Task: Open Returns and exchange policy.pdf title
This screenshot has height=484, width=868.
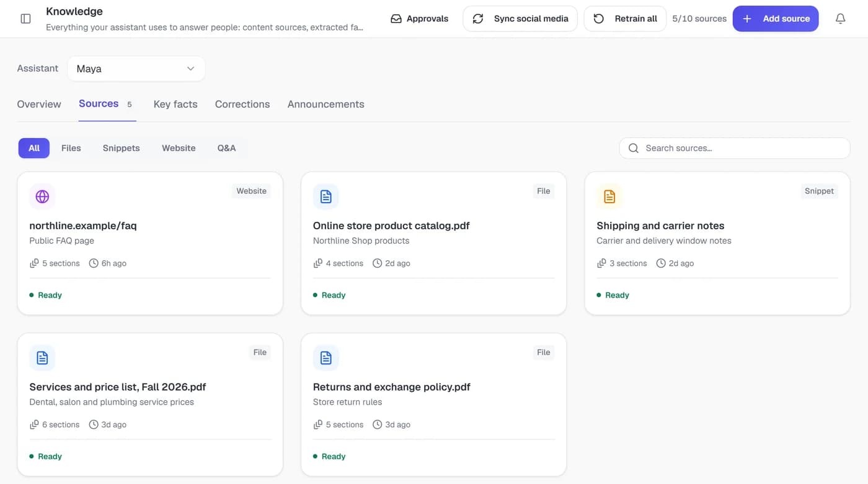Action: point(392,387)
